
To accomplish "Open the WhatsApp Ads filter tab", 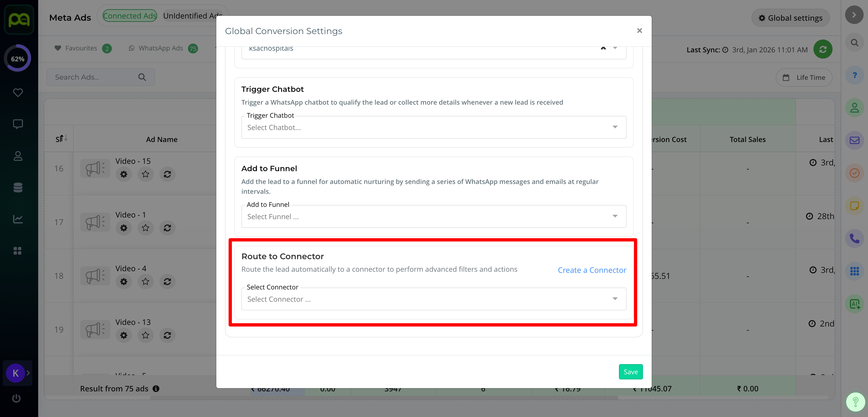I will pyautogui.click(x=160, y=48).
